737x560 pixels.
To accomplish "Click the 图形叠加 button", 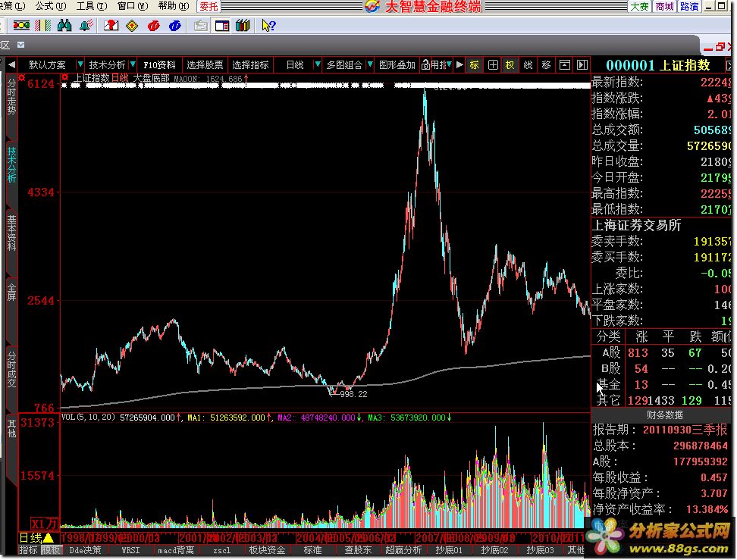I will [x=397, y=65].
